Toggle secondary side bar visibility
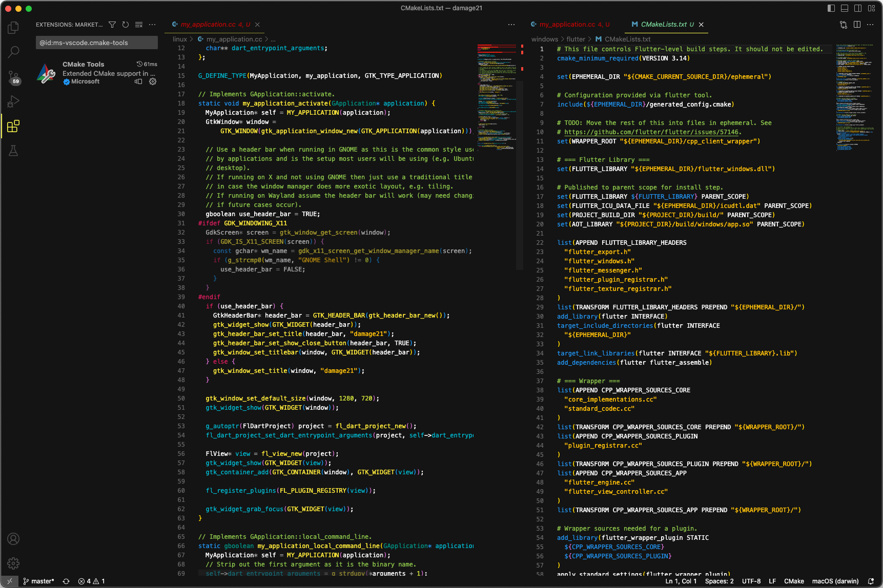Image resolution: width=883 pixels, height=588 pixels. click(858, 8)
